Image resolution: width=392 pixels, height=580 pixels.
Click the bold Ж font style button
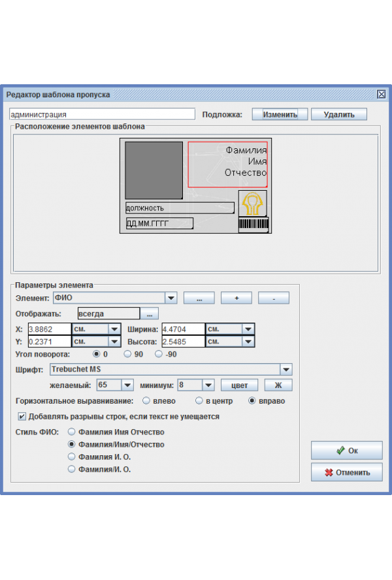(278, 385)
